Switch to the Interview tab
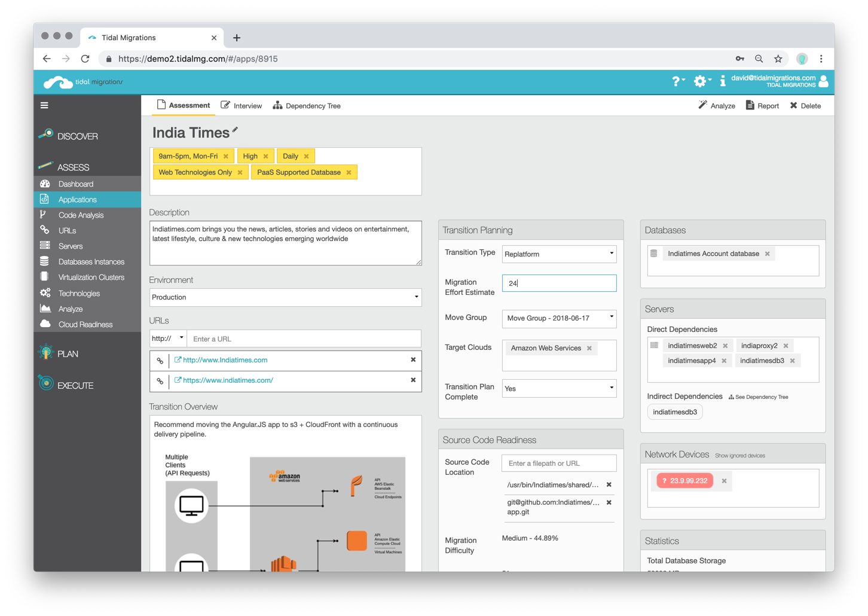The width and height of the screenshot is (868, 616). pos(242,106)
